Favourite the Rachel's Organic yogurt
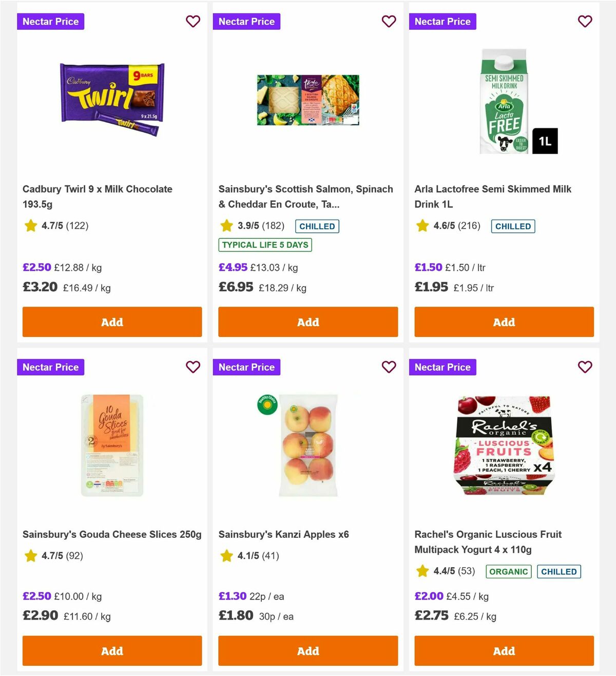616x676 pixels. point(585,367)
